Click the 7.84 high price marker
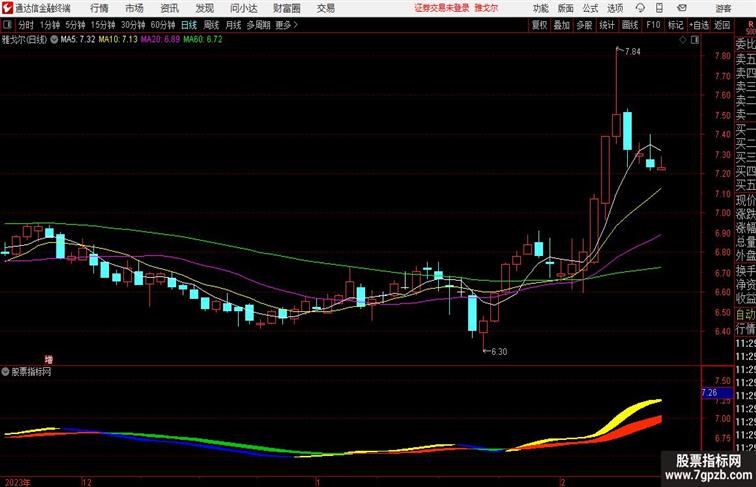Viewport: 756px width, 487px height. coord(633,52)
